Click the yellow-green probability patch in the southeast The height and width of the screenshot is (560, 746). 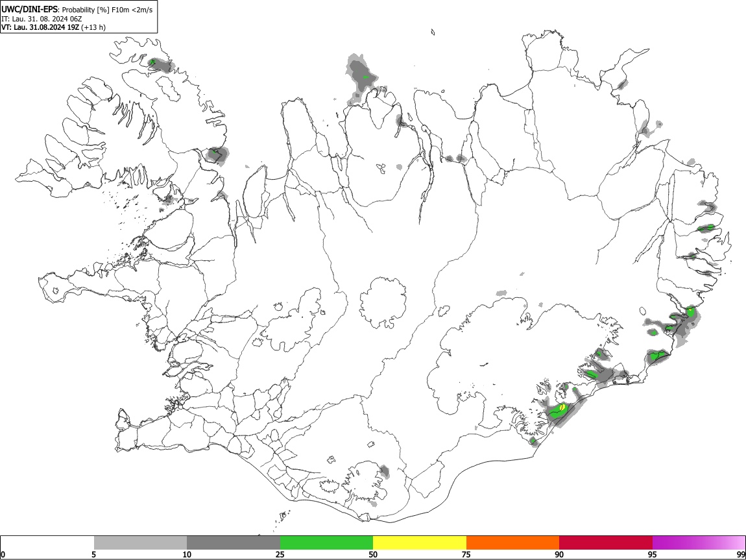point(559,409)
